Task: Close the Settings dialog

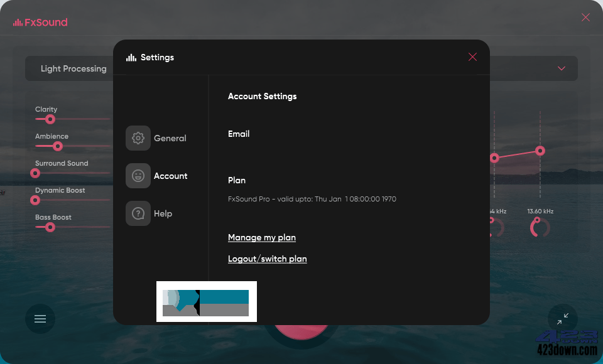Action: [x=472, y=57]
